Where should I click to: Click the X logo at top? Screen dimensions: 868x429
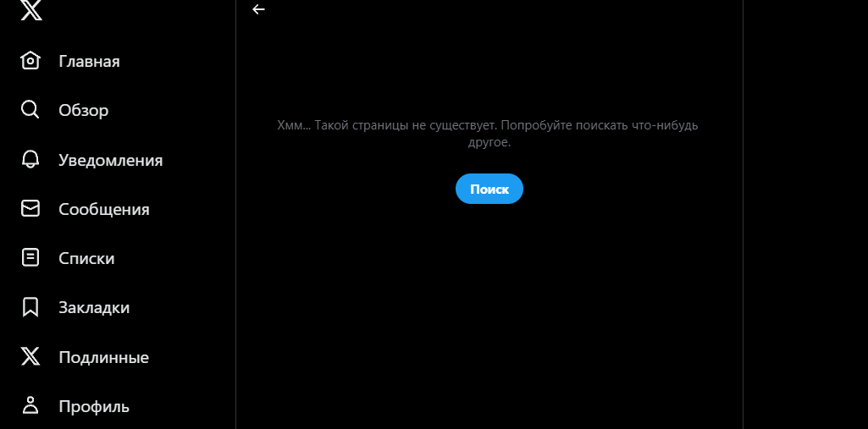click(31, 9)
